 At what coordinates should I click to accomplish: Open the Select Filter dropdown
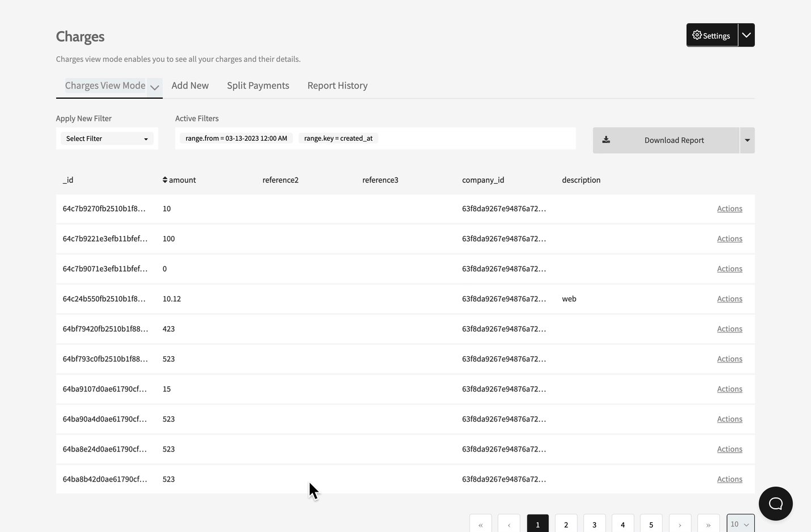(x=107, y=138)
